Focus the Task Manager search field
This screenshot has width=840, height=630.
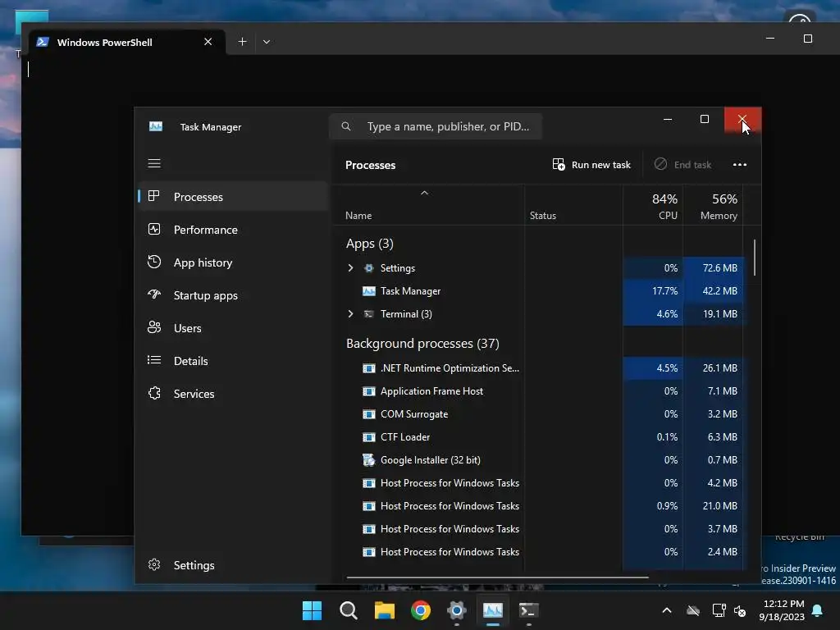[436, 126]
